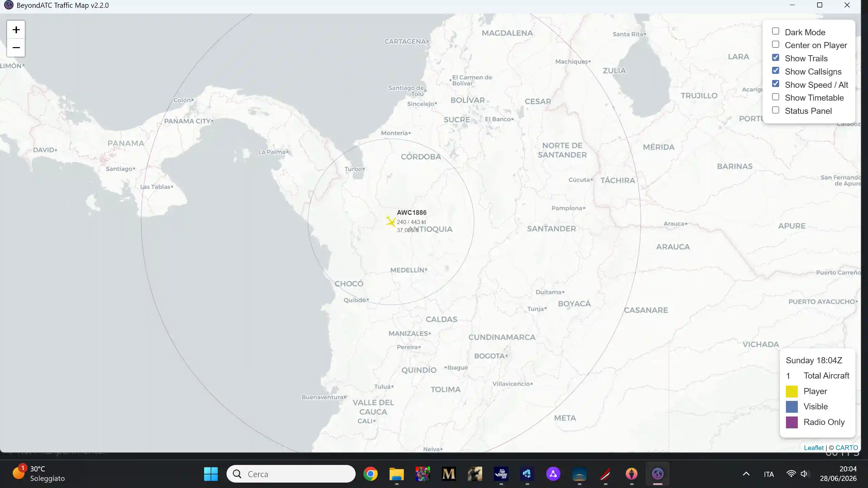
Task: Open the red slash app in taskbar
Action: pos(605,474)
